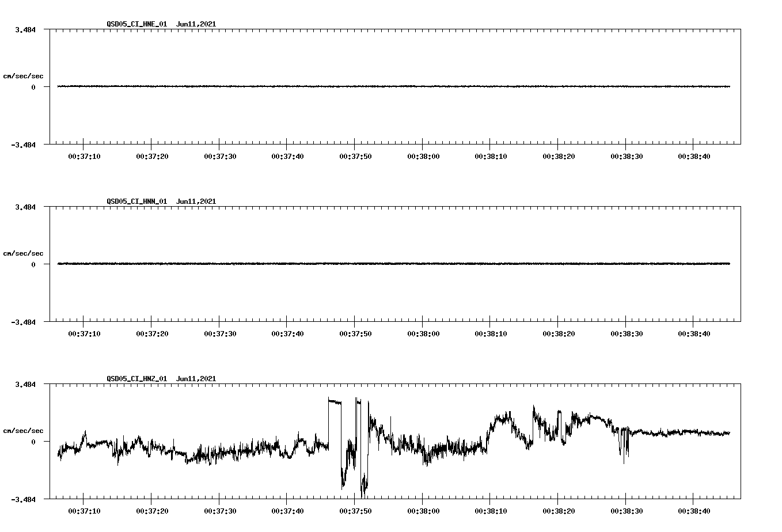
Task: Click the cm/sec/sec unit label of HNE plot
Action: [x=23, y=76]
